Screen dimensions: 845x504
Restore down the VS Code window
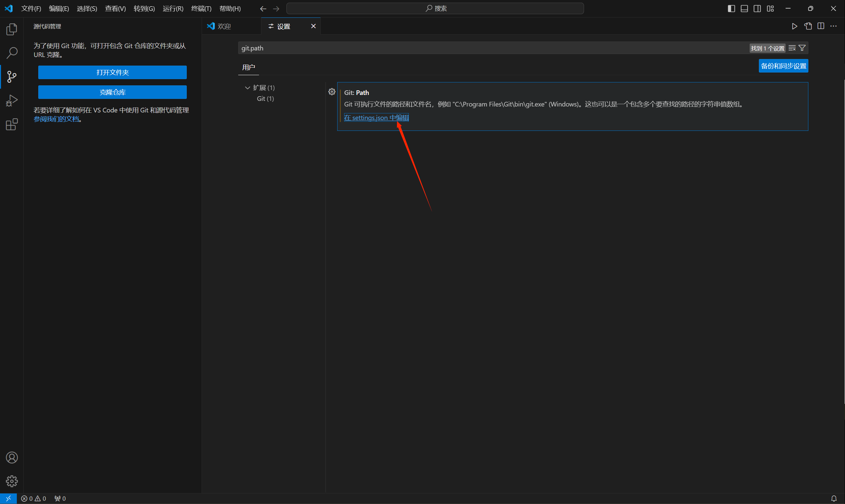pyautogui.click(x=810, y=9)
